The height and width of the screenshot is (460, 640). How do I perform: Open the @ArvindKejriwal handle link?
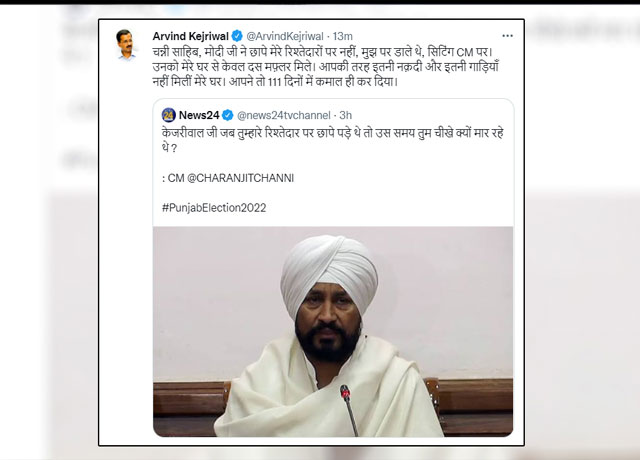285,36
